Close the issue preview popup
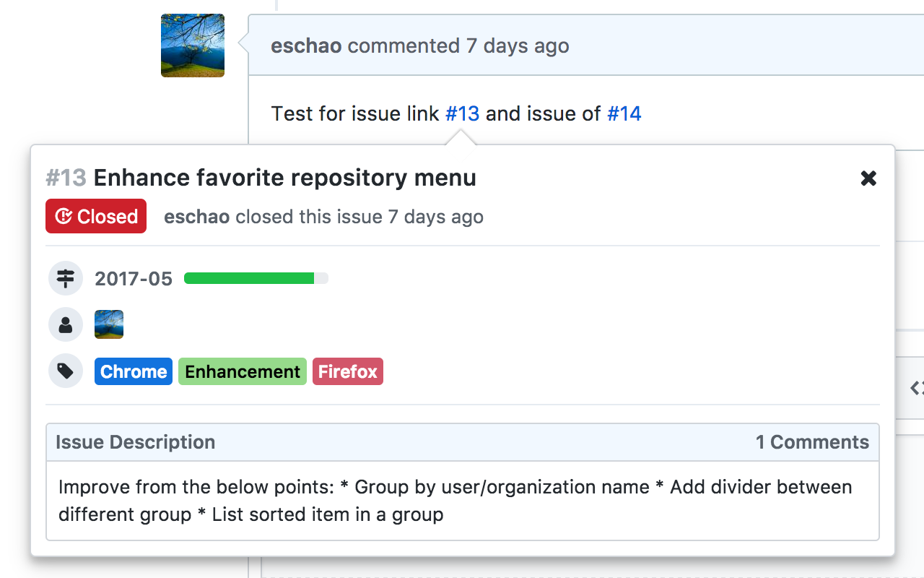The image size is (924, 578). pyautogui.click(x=868, y=178)
